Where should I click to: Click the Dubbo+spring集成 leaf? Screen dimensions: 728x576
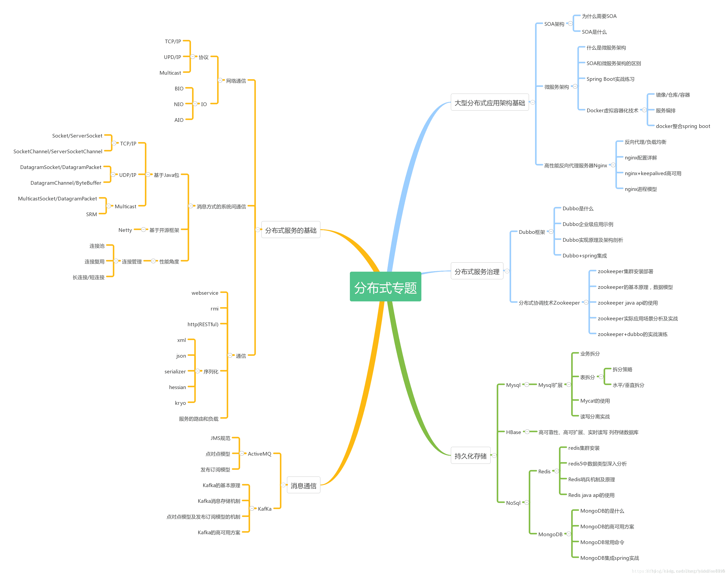[x=585, y=256]
